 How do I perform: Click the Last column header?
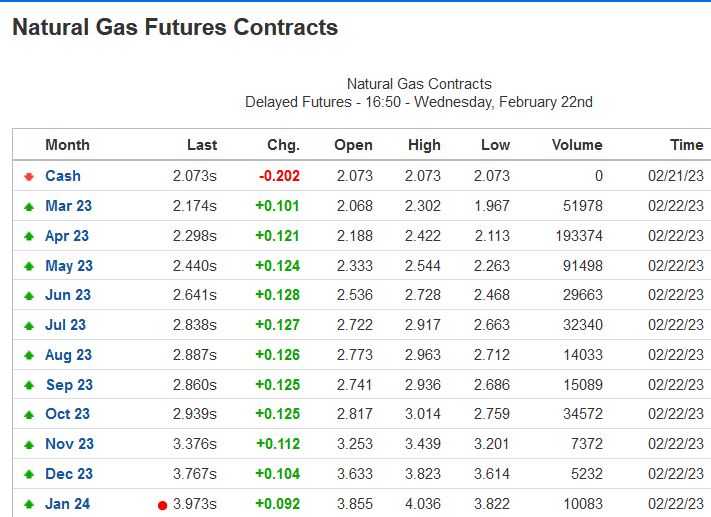[x=202, y=145]
